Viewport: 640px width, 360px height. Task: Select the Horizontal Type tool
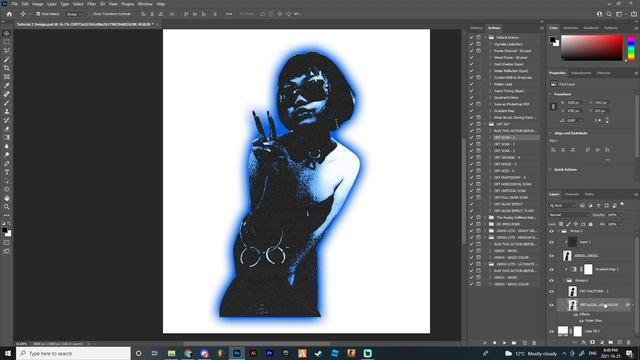click(x=7, y=172)
